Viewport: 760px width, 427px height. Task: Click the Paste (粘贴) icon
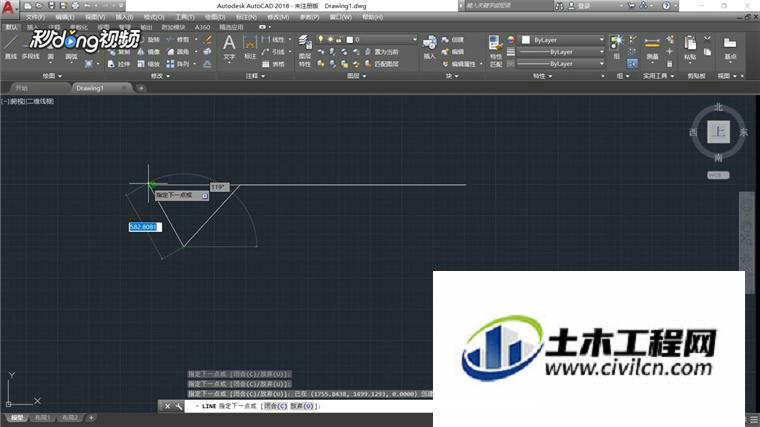pyautogui.click(x=690, y=47)
